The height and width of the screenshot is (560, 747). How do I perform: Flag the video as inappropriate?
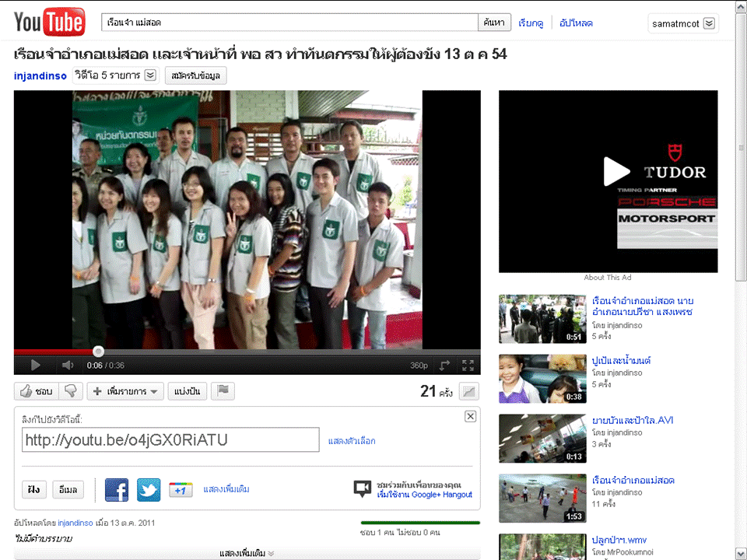click(x=223, y=391)
